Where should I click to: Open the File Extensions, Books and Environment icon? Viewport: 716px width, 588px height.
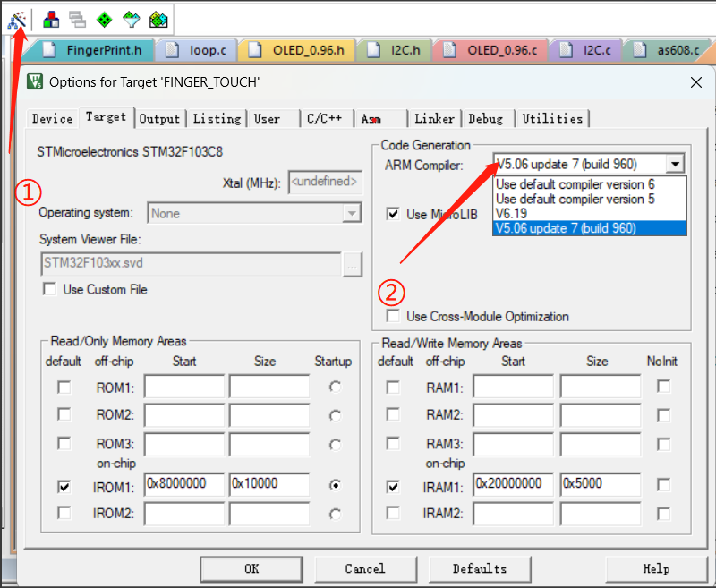point(51,19)
